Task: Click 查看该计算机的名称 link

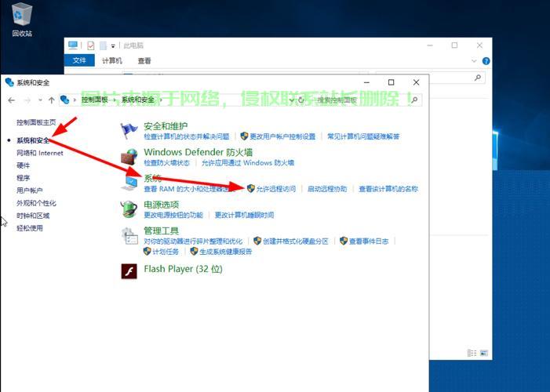Action: tap(388, 189)
